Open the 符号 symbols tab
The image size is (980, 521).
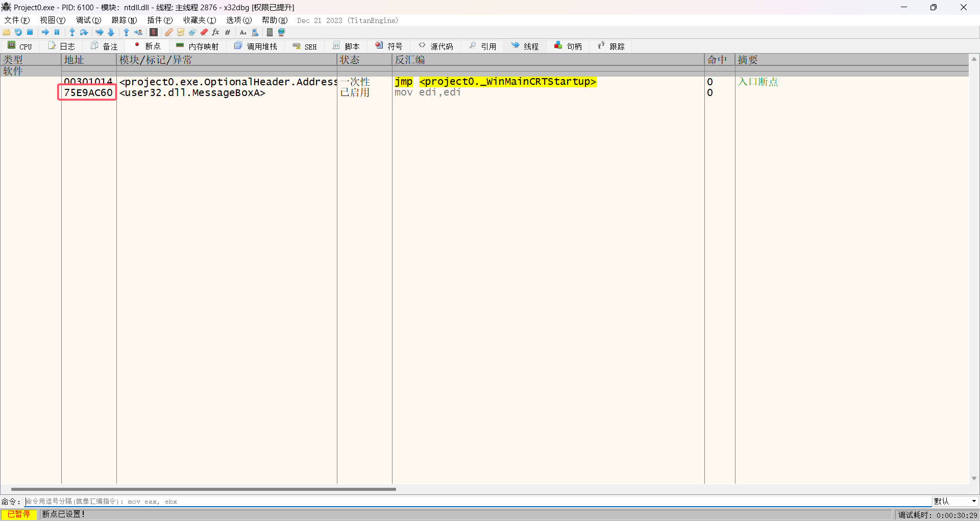pyautogui.click(x=389, y=46)
